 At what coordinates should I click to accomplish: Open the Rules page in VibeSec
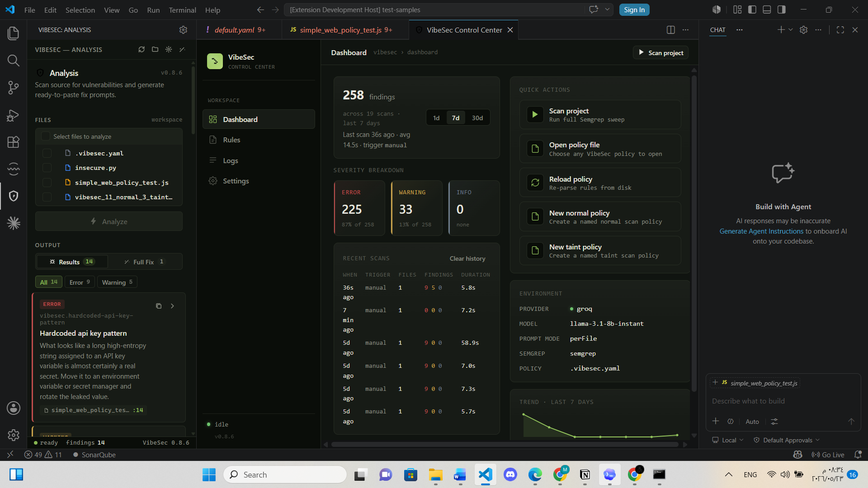259,140
